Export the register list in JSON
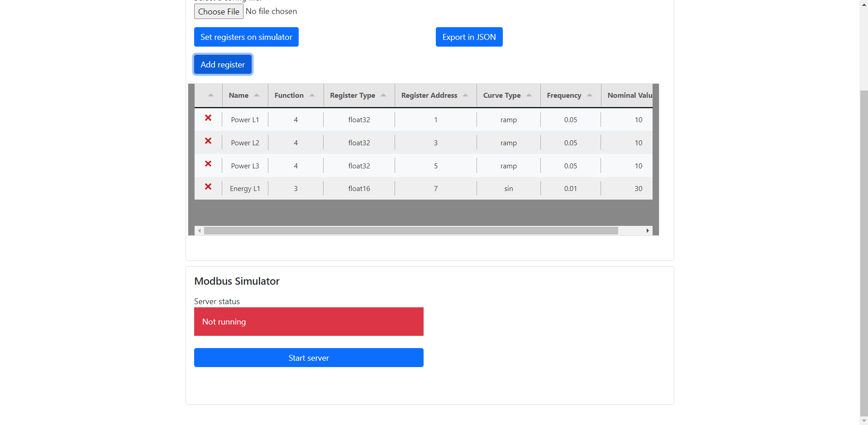The image size is (868, 425). [x=469, y=37]
